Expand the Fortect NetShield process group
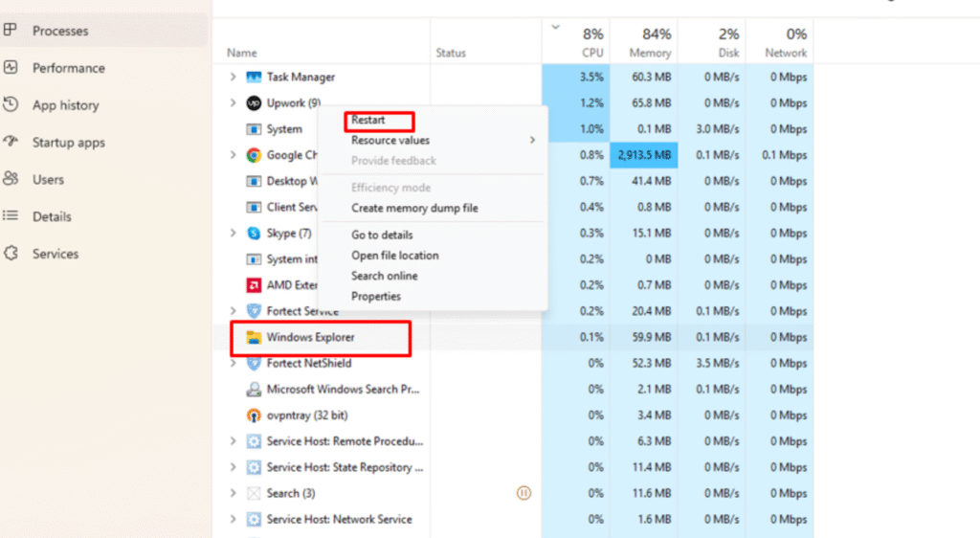The image size is (980, 538). [233, 363]
